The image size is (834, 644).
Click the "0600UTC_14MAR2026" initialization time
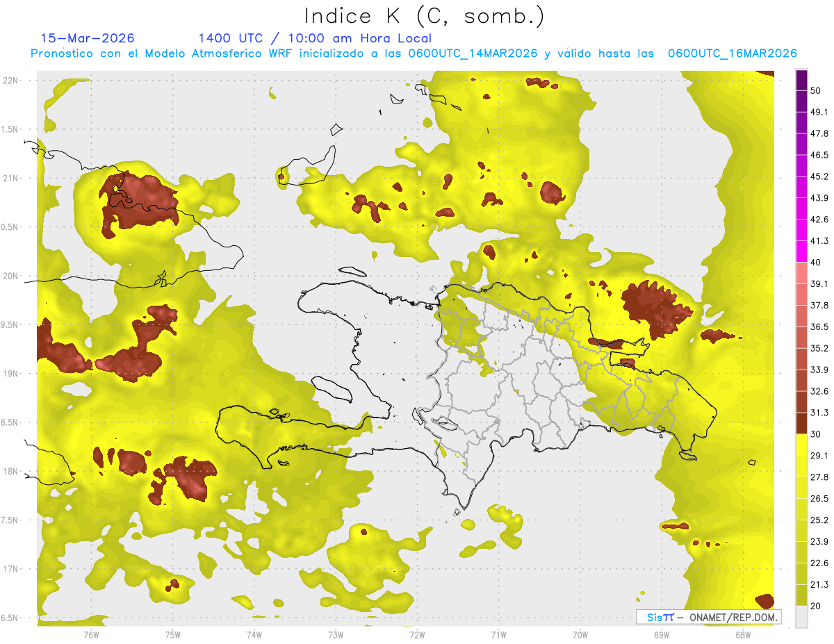click(x=473, y=53)
